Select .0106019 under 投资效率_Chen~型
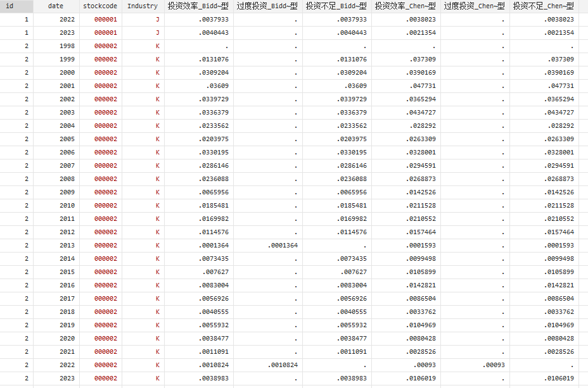 tap(418, 379)
